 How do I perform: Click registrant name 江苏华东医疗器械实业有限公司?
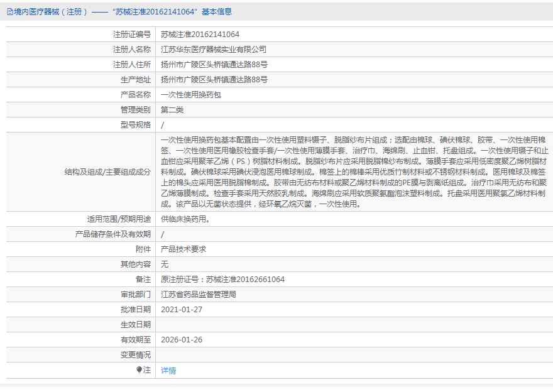point(214,50)
